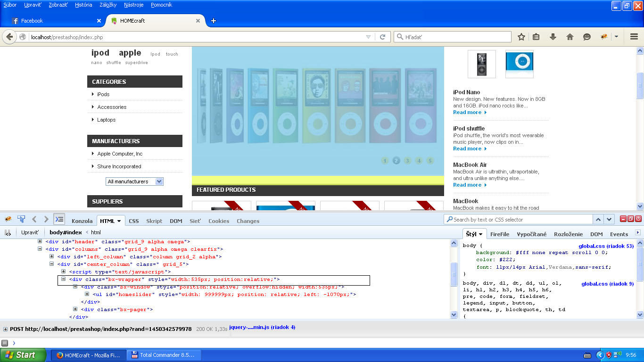Viewport: 644px width, 362px height.
Task: Expand the ul id="homeslider" node
Action: (x=87, y=294)
